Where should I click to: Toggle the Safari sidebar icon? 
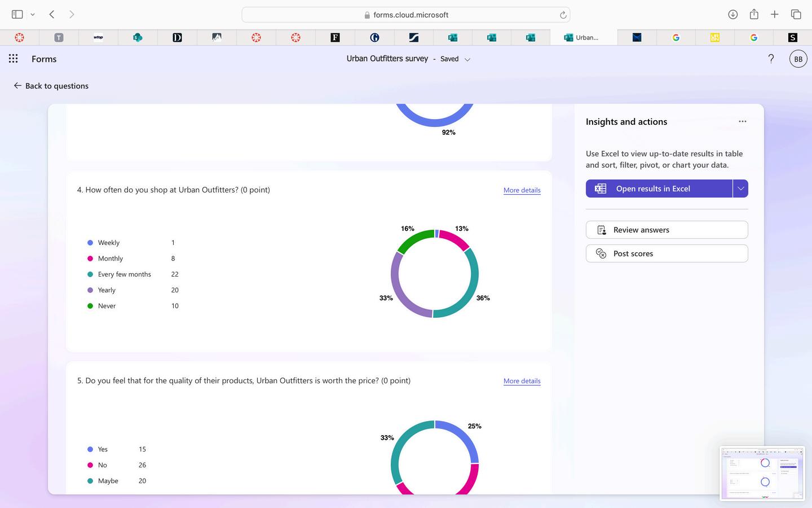tap(17, 14)
